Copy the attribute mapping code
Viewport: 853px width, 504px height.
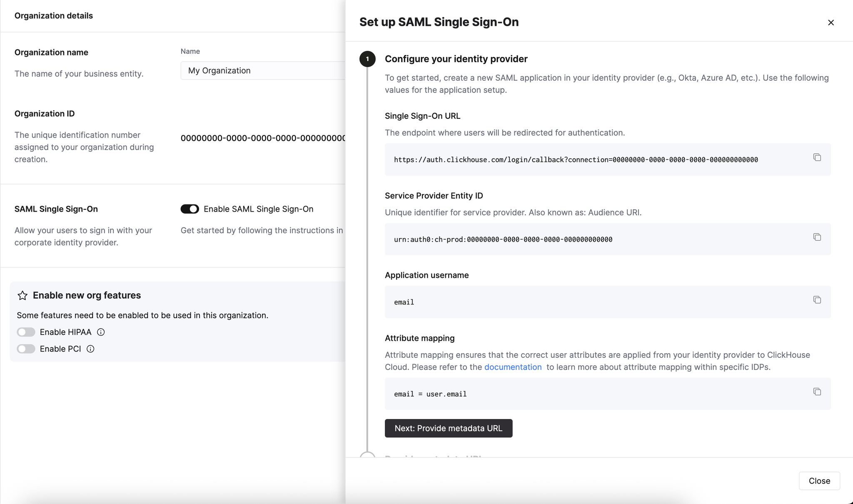[x=816, y=392]
